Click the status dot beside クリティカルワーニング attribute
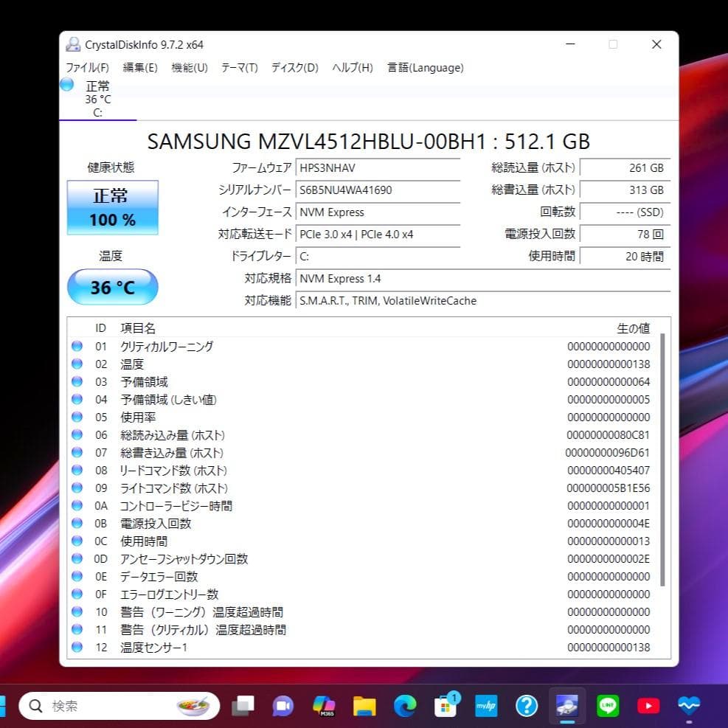The image size is (728, 728). 77,347
